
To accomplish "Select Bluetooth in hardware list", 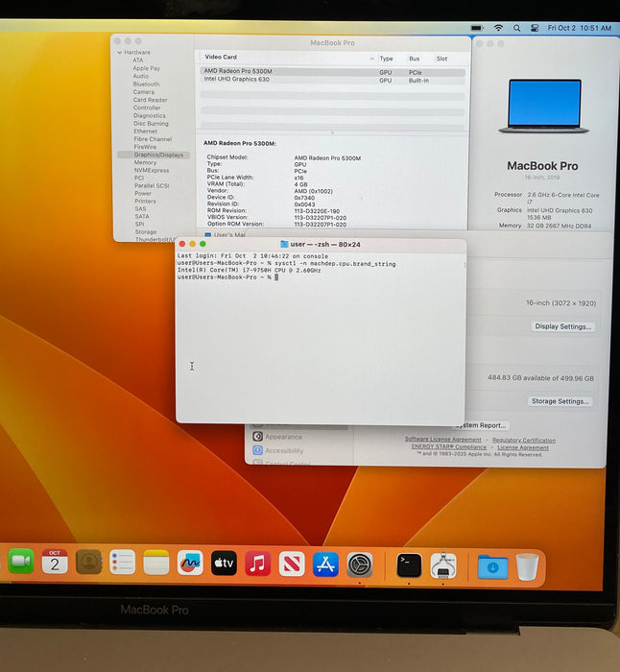I will [146, 84].
